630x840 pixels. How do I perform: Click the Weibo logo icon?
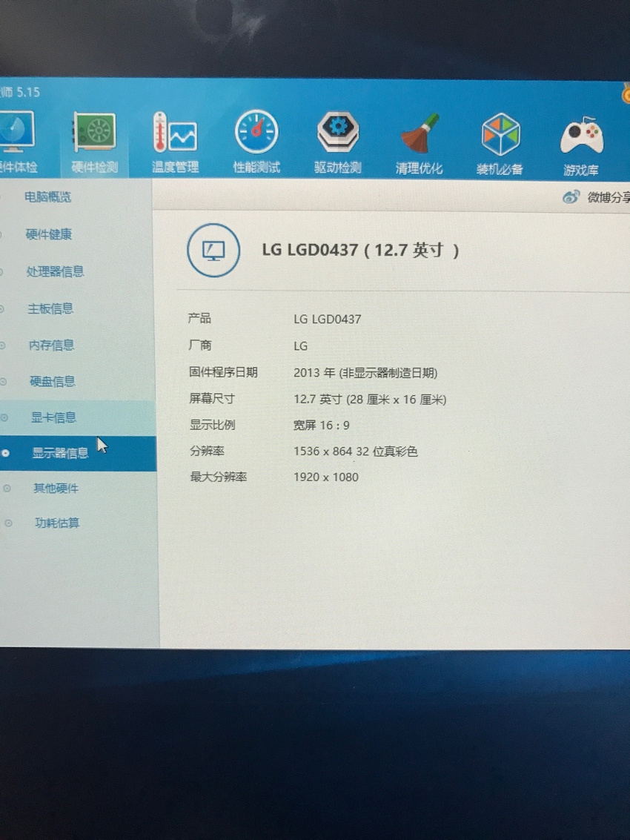[x=571, y=197]
